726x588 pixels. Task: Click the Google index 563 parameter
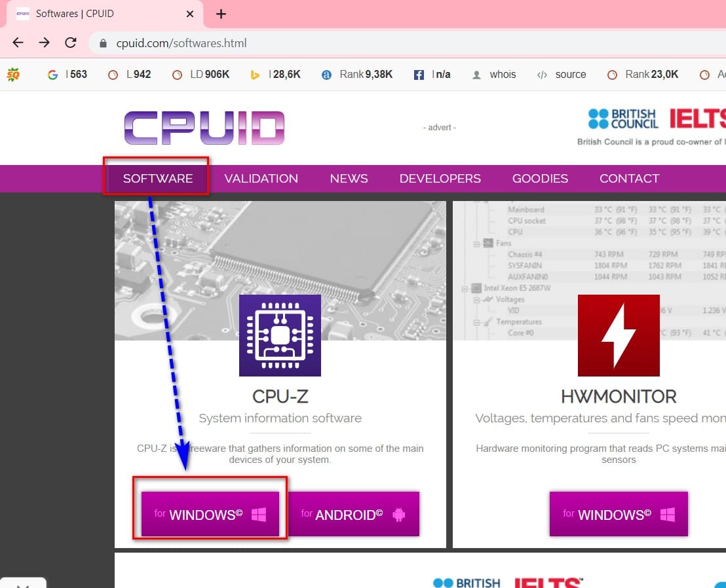(x=67, y=75)
